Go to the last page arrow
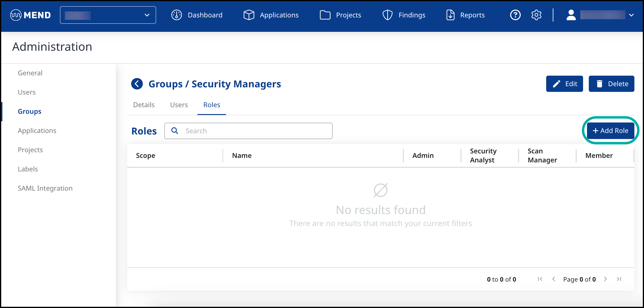Image resolution: width=644 pixels, height=308 pixels. (619, 279)
